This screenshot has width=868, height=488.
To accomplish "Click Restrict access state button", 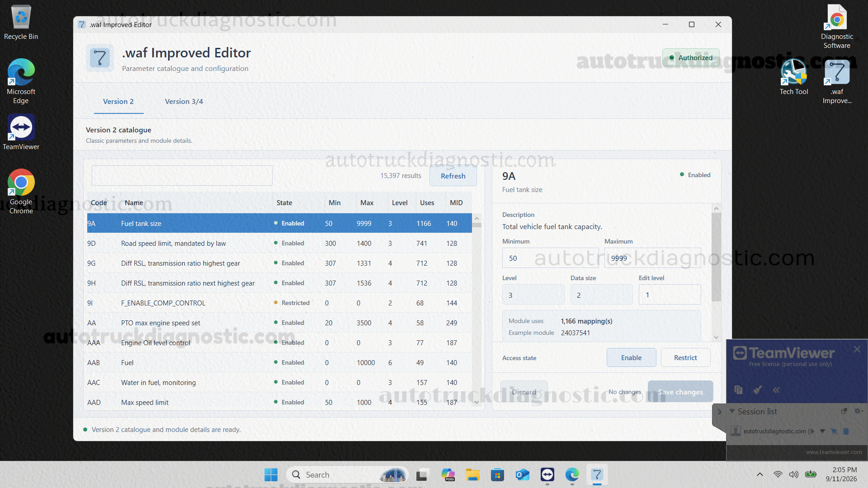I will point(685,357).
